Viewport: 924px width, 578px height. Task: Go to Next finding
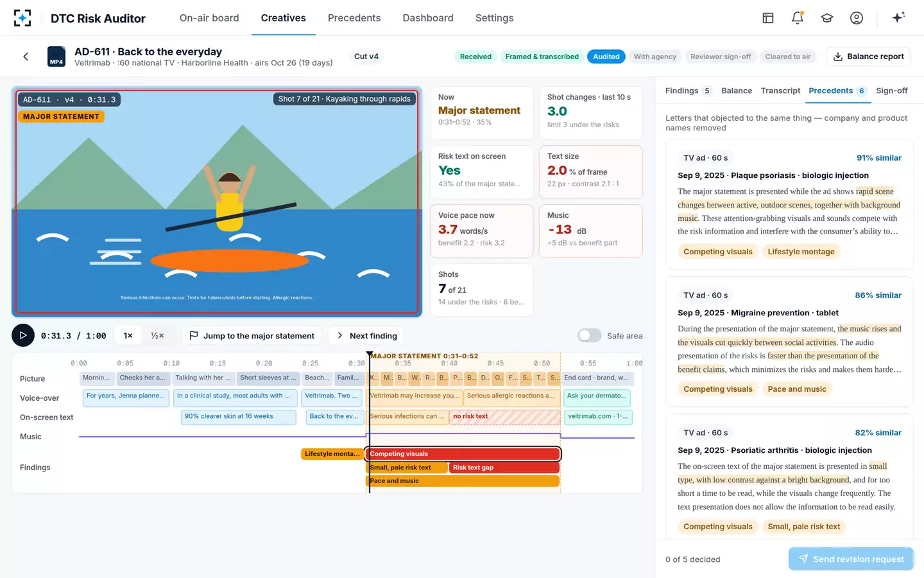click(367, 335)
